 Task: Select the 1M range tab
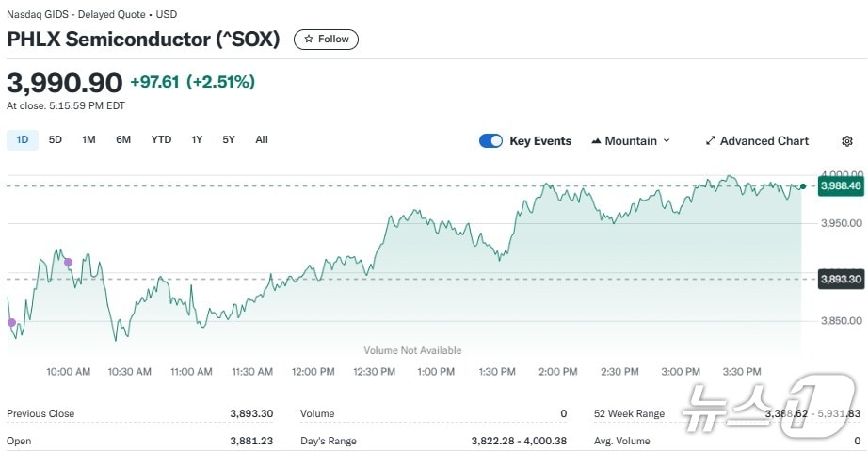88,140
